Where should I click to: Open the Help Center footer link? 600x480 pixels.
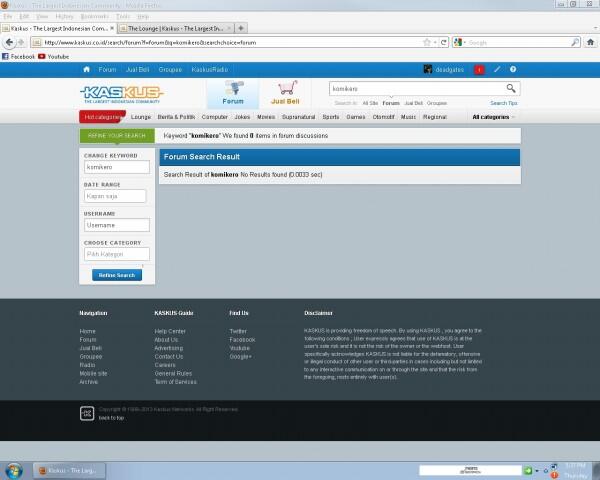point(170,331)
